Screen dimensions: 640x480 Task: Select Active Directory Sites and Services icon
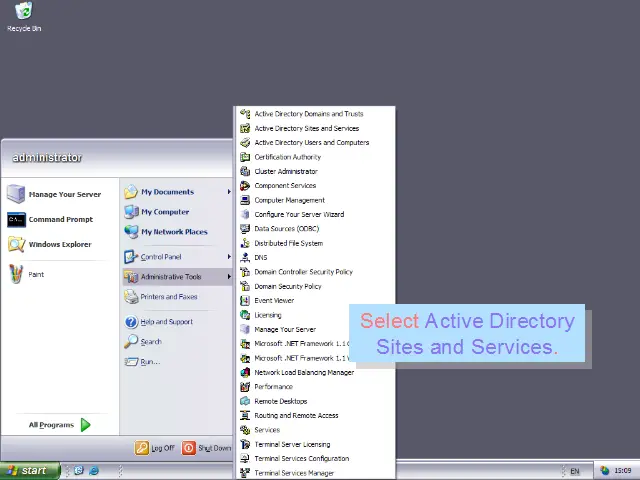tap(245, 128)
